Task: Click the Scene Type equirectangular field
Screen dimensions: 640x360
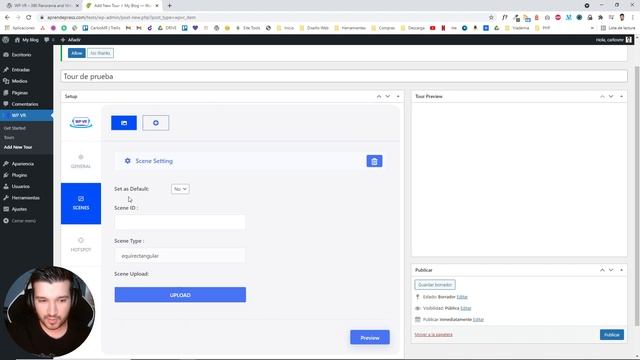Action: pyautogui.click(x=180, y=256)
